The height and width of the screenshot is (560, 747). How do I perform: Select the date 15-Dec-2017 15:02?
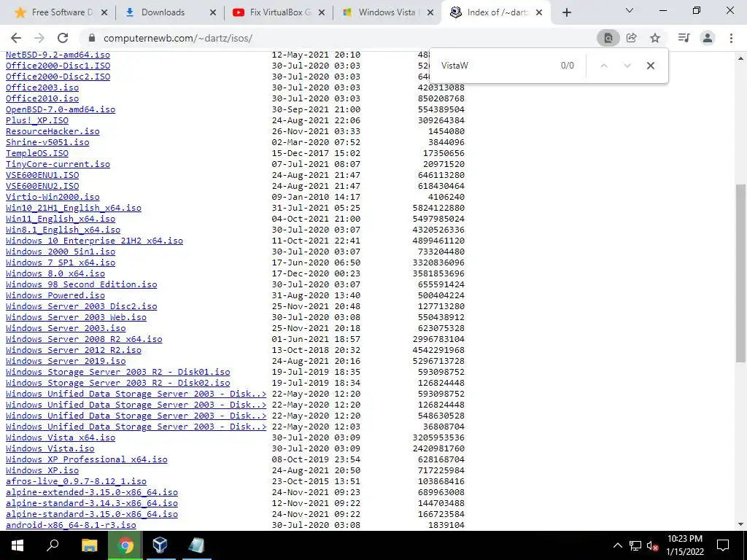316,153
